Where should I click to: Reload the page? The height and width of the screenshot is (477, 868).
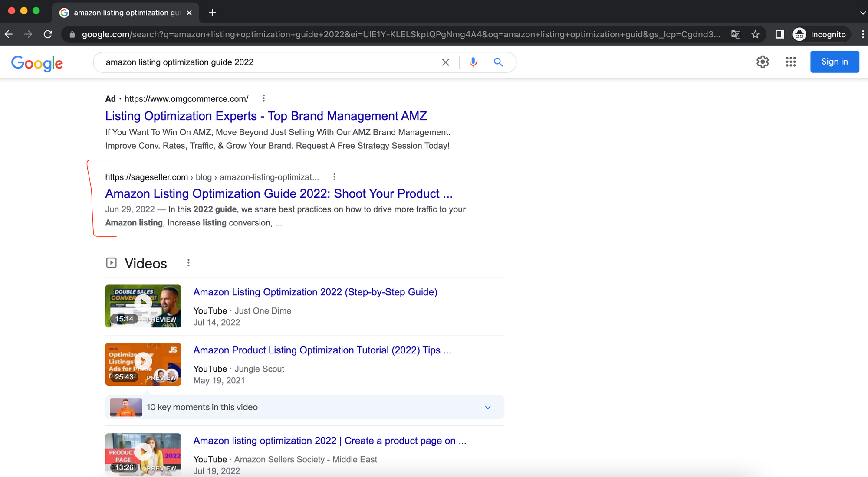(x=48, y=34)
